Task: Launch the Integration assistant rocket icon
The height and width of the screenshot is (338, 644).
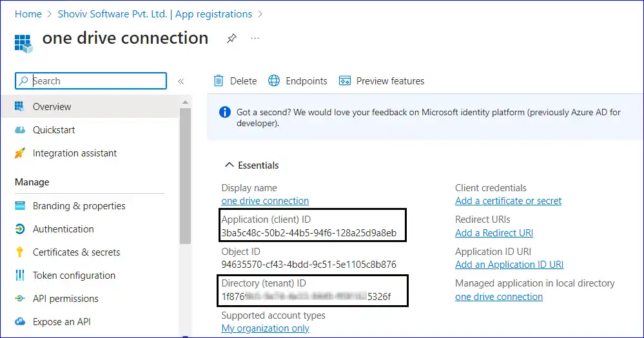Action: click(20, 153)
